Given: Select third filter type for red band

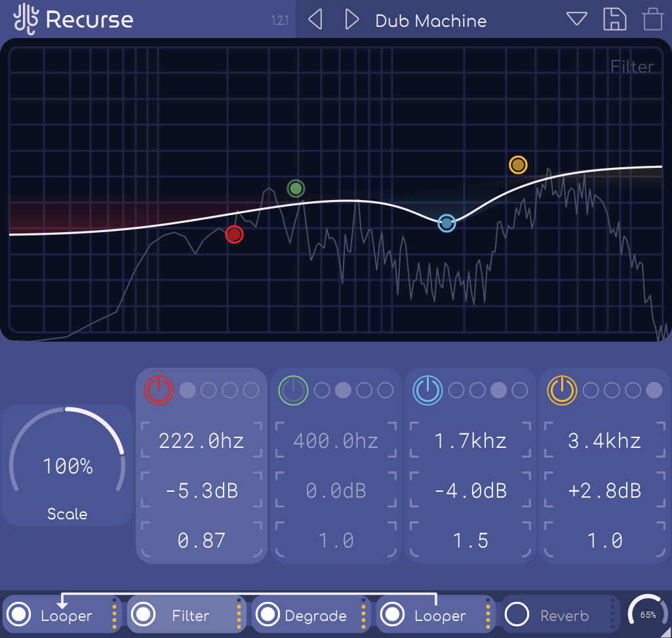Looking at the screenshot, I should (x=229, y=390).
